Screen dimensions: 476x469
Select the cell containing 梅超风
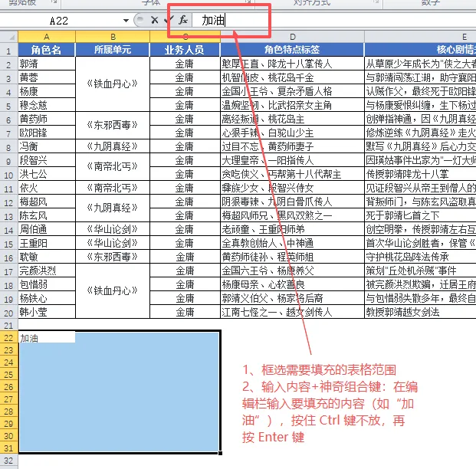pyautogui.click(x=47, y=202)
